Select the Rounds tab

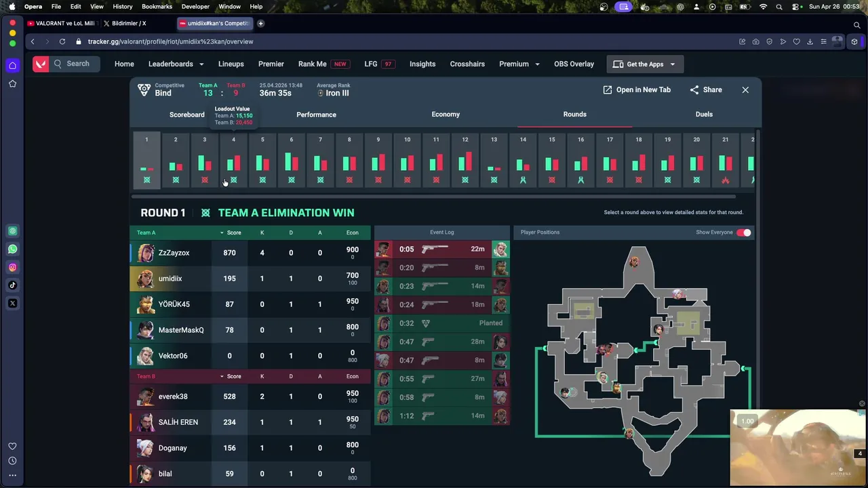[574, 115]
